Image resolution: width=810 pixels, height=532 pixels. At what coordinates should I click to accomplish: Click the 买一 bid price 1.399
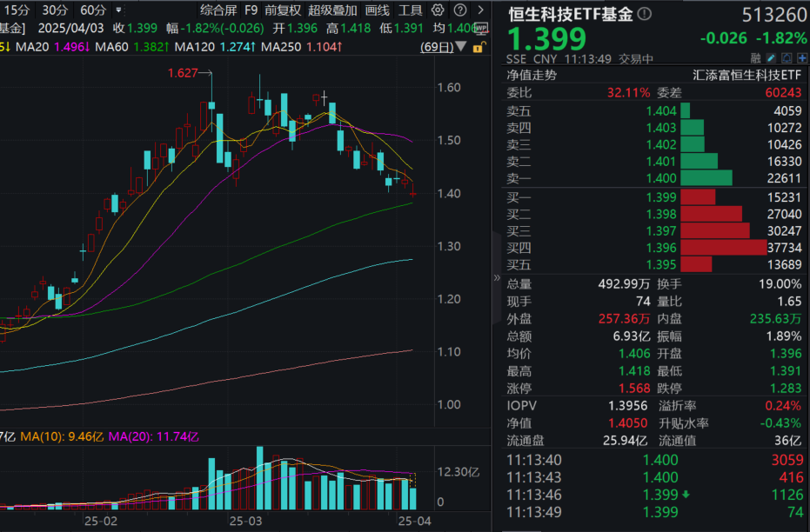coord(661,197)
